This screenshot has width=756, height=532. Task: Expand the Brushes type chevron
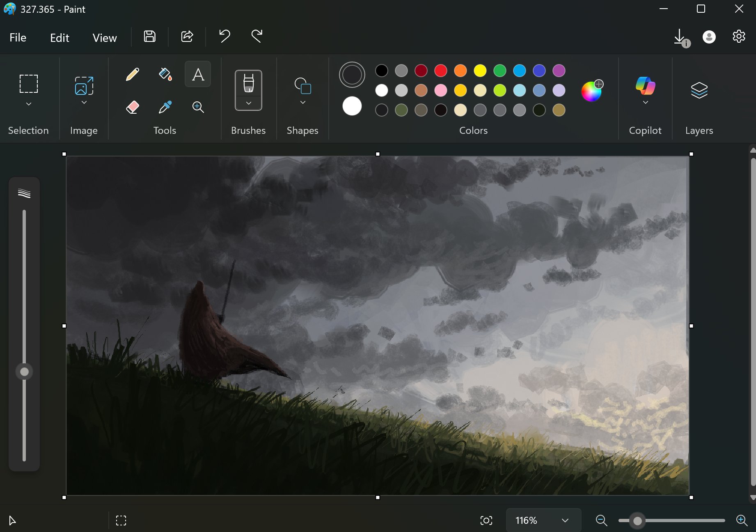[x=248, y=103]
